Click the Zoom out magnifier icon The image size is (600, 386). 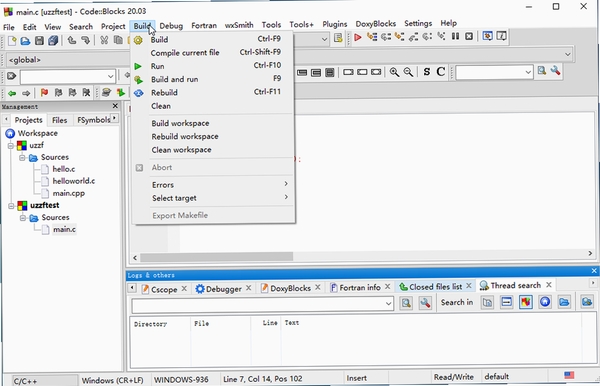408,72
